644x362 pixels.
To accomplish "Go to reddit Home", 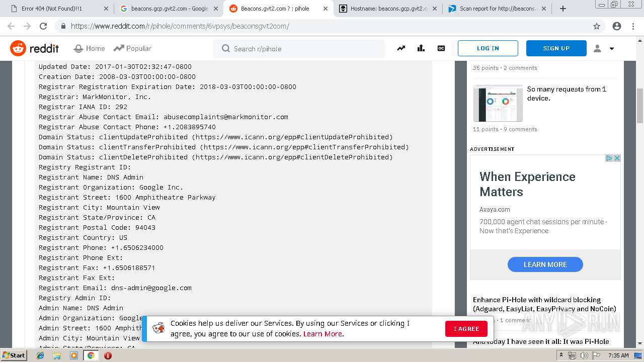I will [89, 48].
